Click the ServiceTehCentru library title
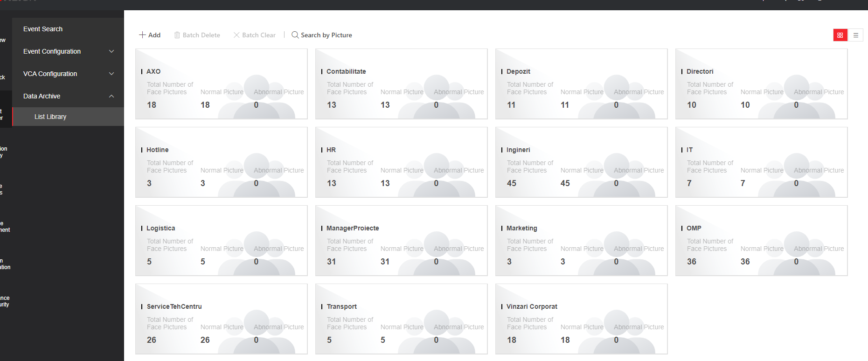868x361 pixels. point(174,306)
